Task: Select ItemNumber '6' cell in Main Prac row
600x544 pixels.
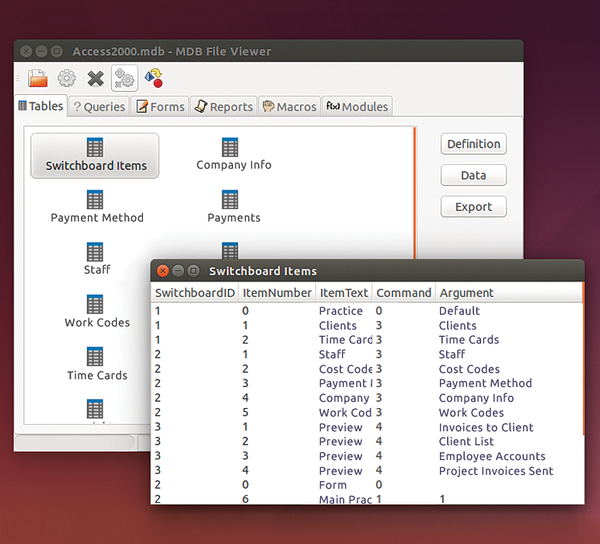Action: (x=245, y=499)
